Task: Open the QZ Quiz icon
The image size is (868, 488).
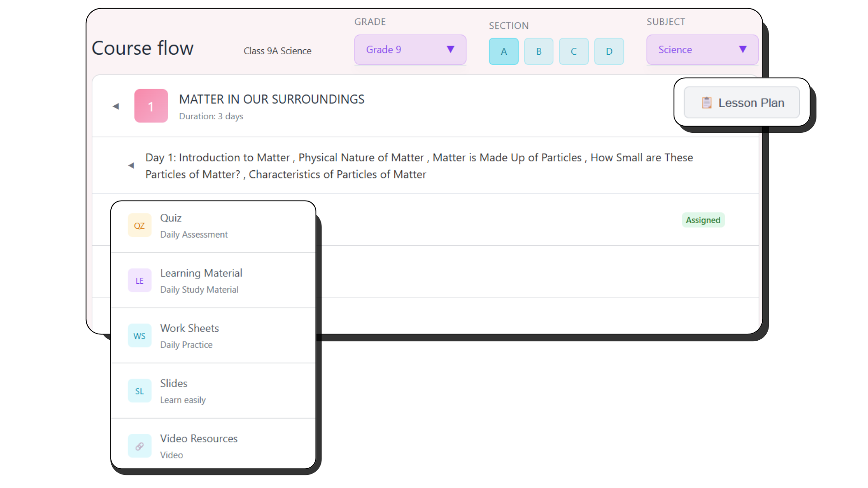Action: pos(139,225)
